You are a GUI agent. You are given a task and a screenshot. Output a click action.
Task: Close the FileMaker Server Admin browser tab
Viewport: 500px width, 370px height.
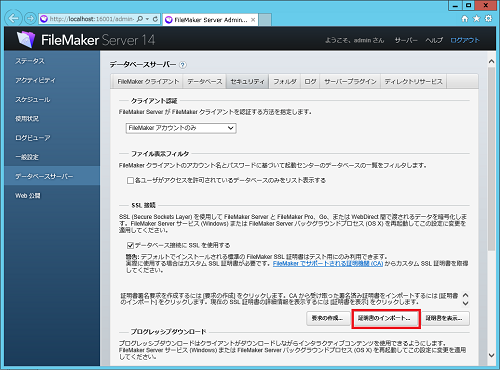(253, 20)
